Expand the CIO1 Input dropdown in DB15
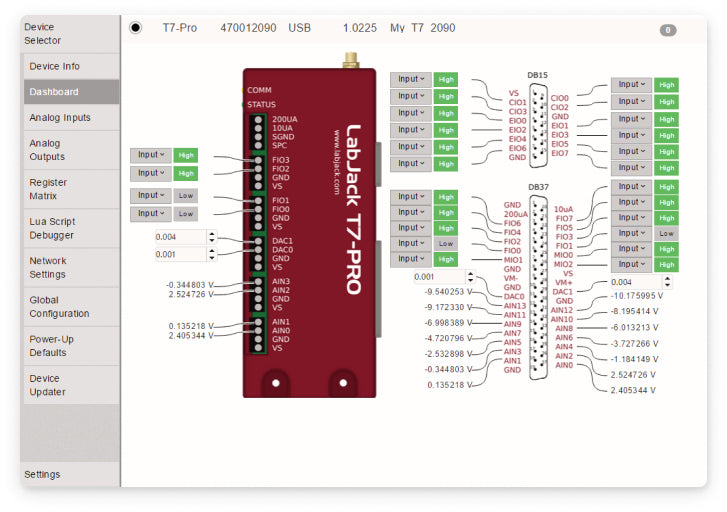 tap(410, 96)
